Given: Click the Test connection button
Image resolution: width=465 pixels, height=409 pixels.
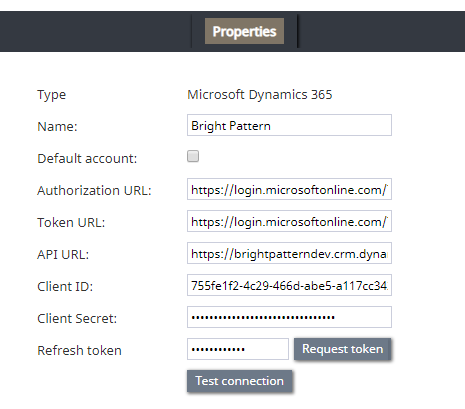Looking at the screenshot, I should point(239,381).
